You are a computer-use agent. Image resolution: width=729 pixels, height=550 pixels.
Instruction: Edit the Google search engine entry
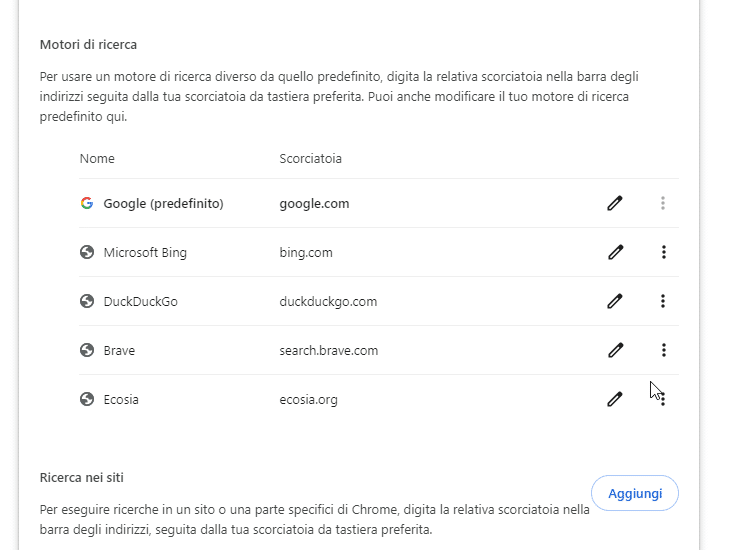[615, 203]
